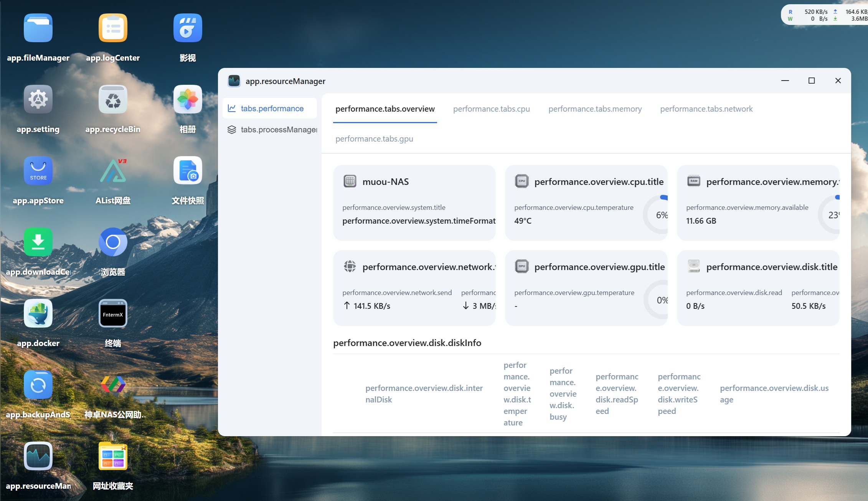This screenshot has width=868, height=501.
Task: Open the app.downloadCenter green icon
Action: [x=38, y=242]
